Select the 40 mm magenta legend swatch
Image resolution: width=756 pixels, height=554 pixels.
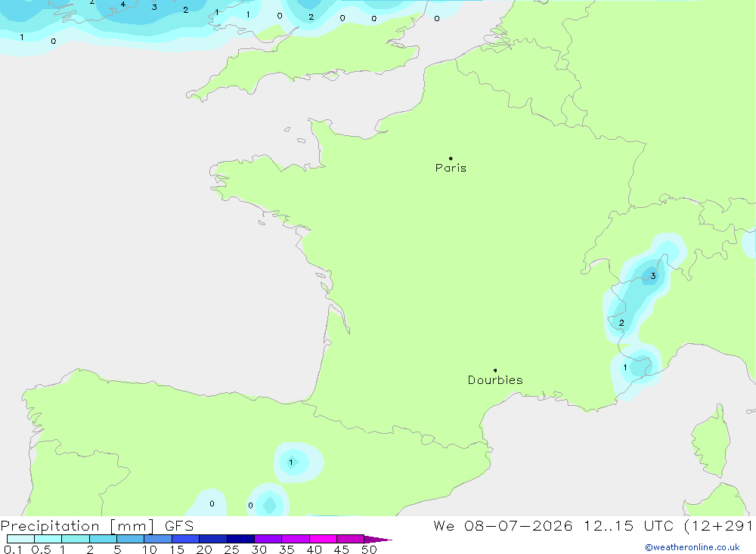pyautogui.click(x=323, y=539)
